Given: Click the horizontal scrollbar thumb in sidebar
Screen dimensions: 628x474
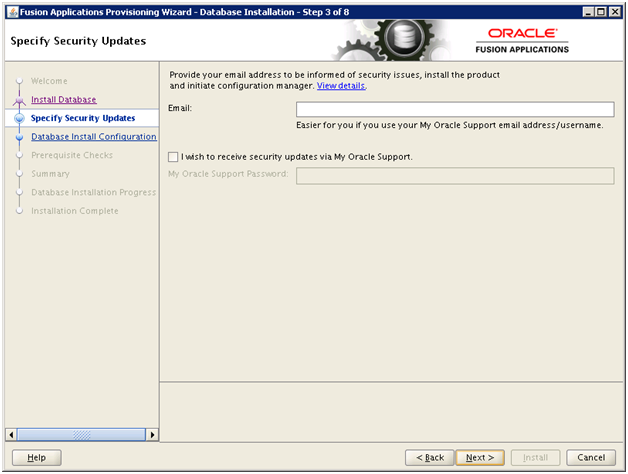Looking at the screenshot, I should (x=81, y=435).
